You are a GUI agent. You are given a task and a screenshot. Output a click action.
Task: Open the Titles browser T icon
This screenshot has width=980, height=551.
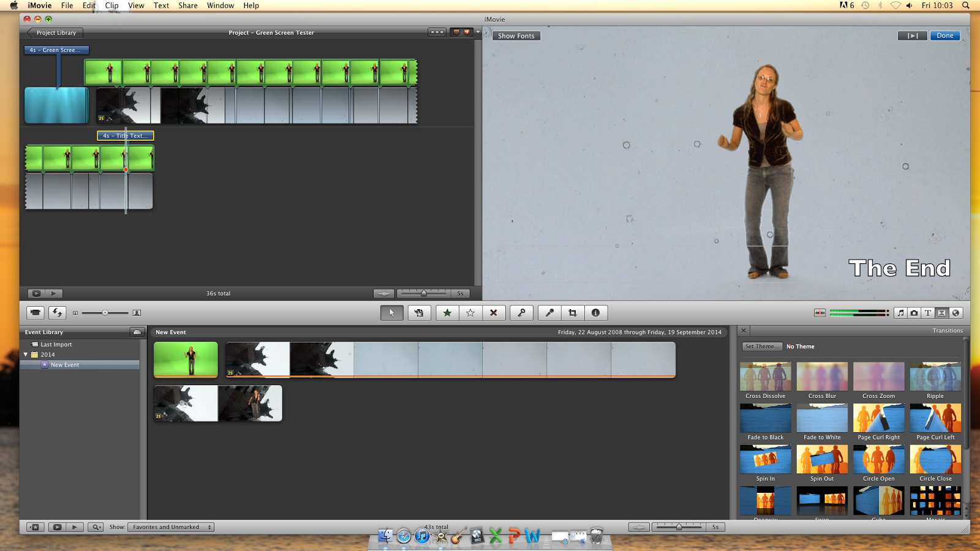[x=928, y=313]
